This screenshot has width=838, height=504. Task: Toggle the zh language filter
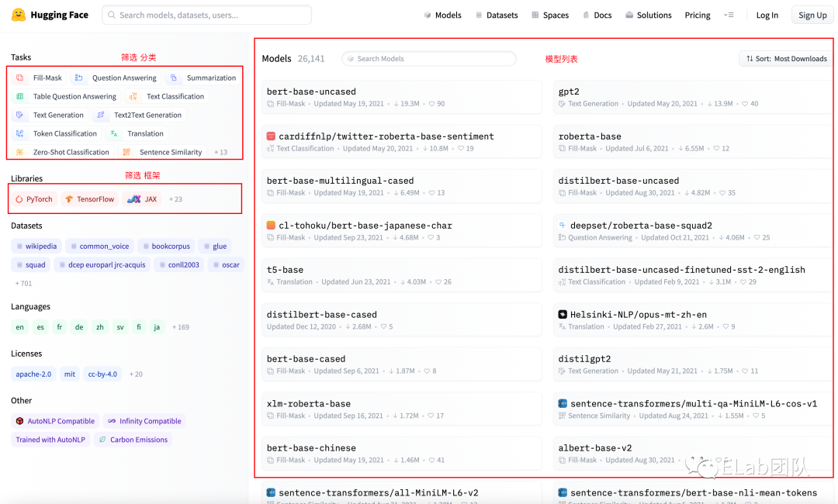pos(100,327)
